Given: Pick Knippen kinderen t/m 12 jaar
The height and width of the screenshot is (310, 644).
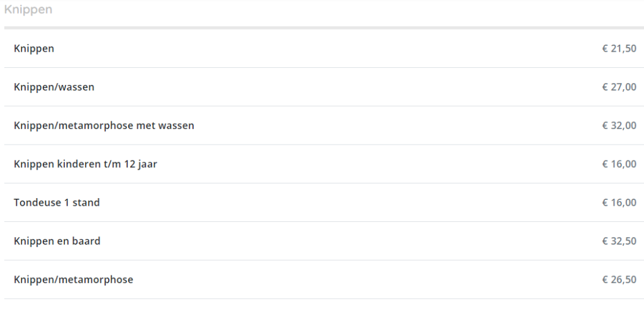Looking at the screenshot, I should coord(86,164).
